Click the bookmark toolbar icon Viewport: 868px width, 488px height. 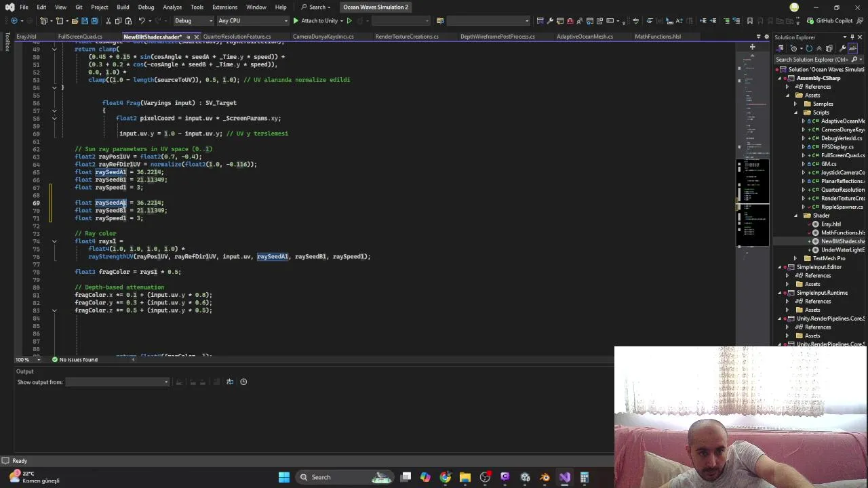(x=749, y=21)
